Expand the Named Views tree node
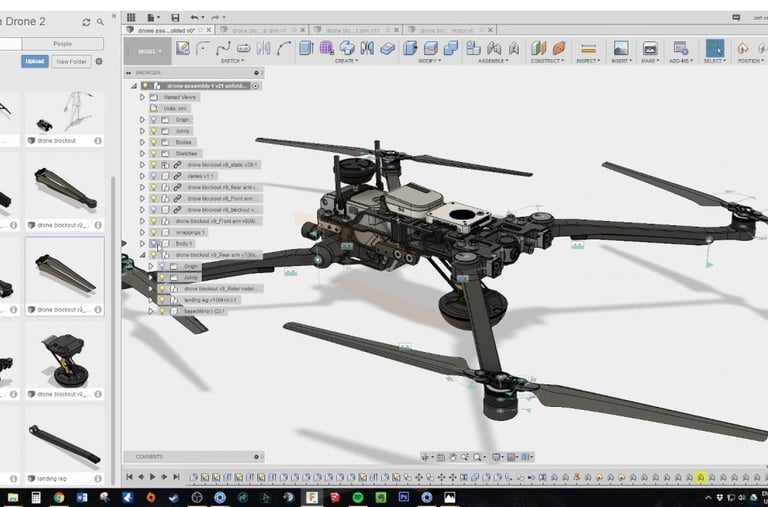The width and height of the screenshot is (768, 507). [142, 97]
